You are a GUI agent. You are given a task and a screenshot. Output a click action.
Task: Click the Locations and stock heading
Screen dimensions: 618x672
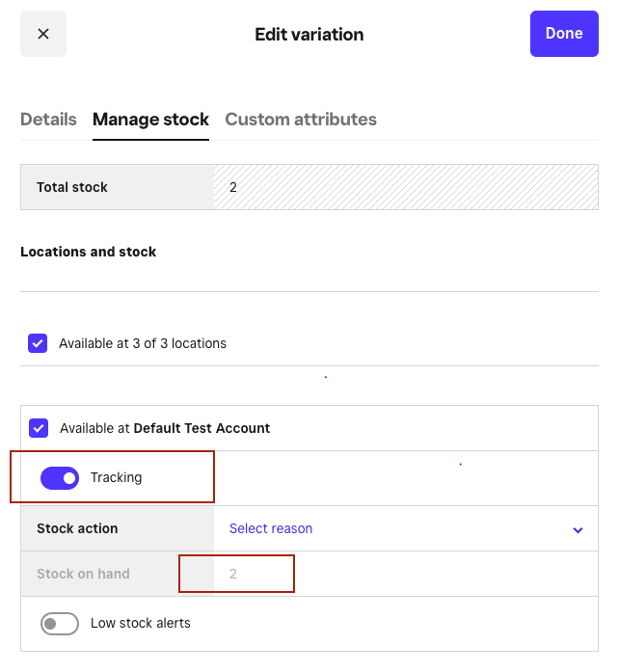[x=88, y=252]
